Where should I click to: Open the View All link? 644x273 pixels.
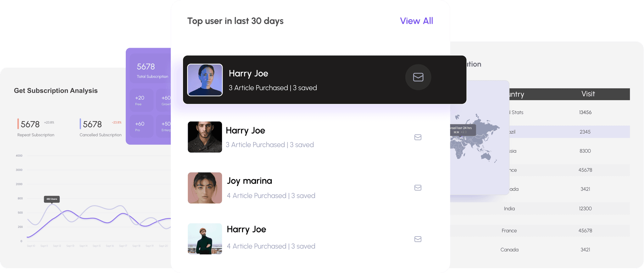coord(416,21)
